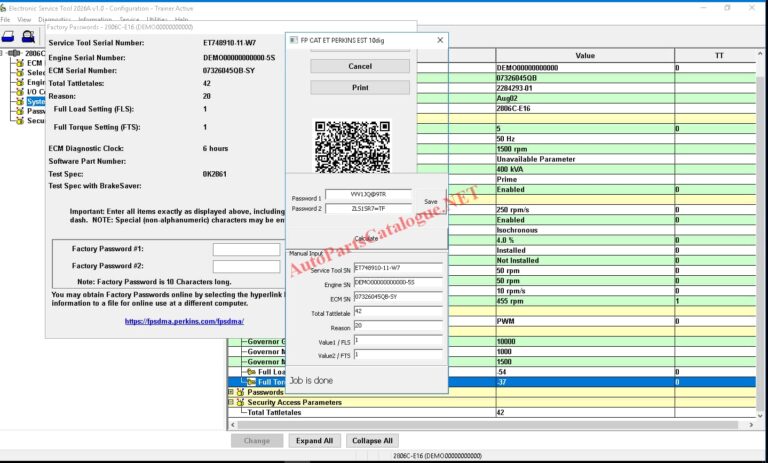Viewport: 768px width, 463px height.
Task: Click the 'Job is done' status text
Action: pyautogui.click(x=312, y=380)
